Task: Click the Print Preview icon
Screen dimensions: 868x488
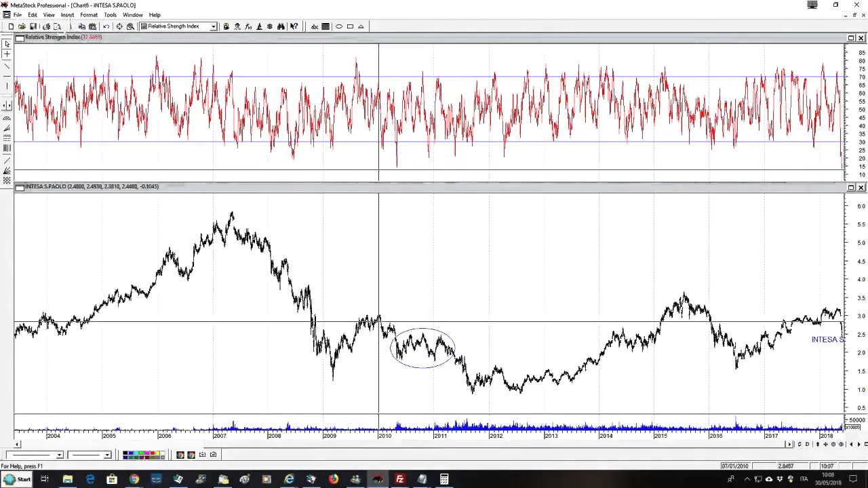Action: 58,26
